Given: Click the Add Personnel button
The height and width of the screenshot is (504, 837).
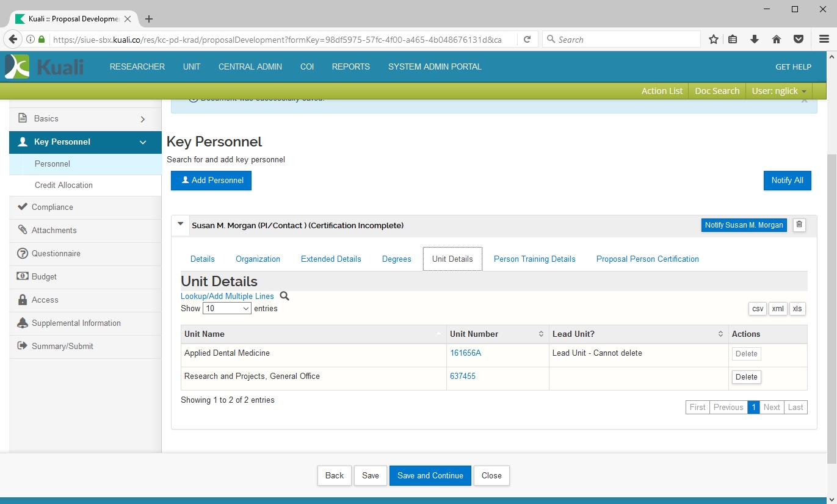Looking at the screenshot, I should 211,181.
